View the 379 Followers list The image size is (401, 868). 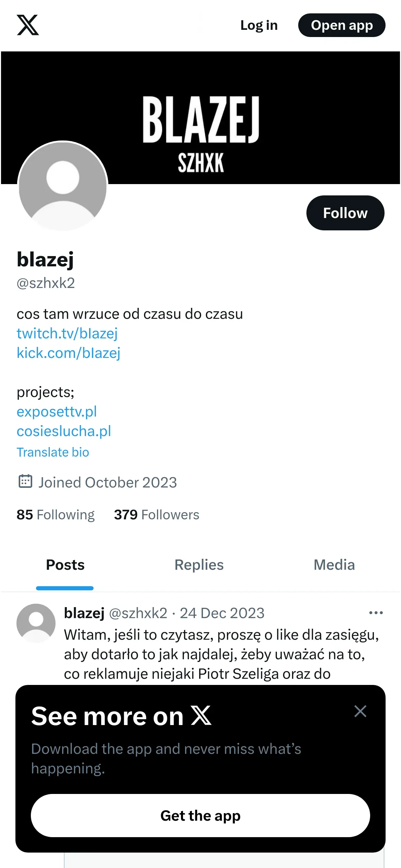click(x=157, y=515)
